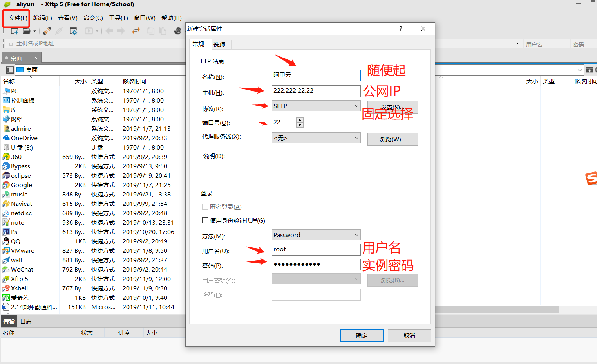
Task: Click the 用户名(U) field containing root
Action: [316, 250]
